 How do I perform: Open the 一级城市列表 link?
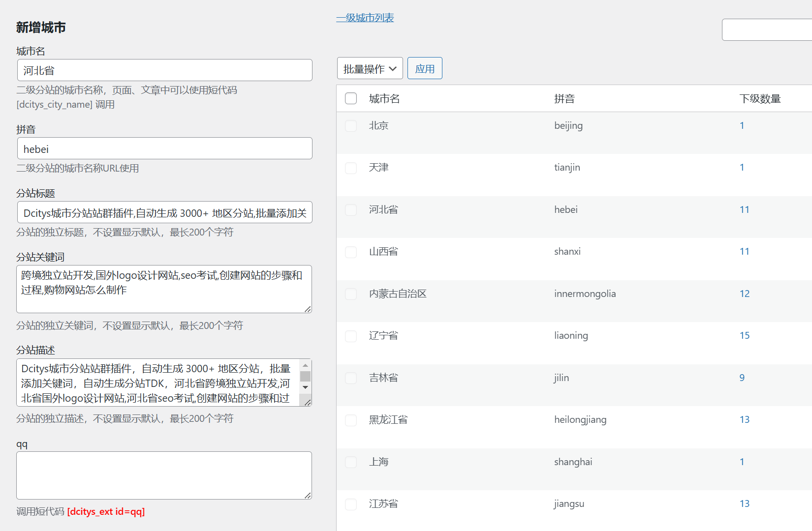[365, 18]
